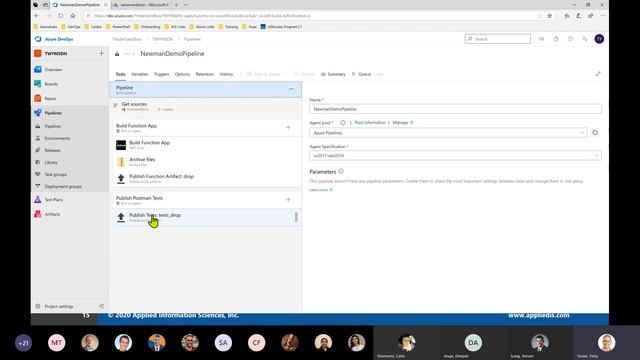Switch to the Retention tab
640x360 pixels.
point(204,74)
